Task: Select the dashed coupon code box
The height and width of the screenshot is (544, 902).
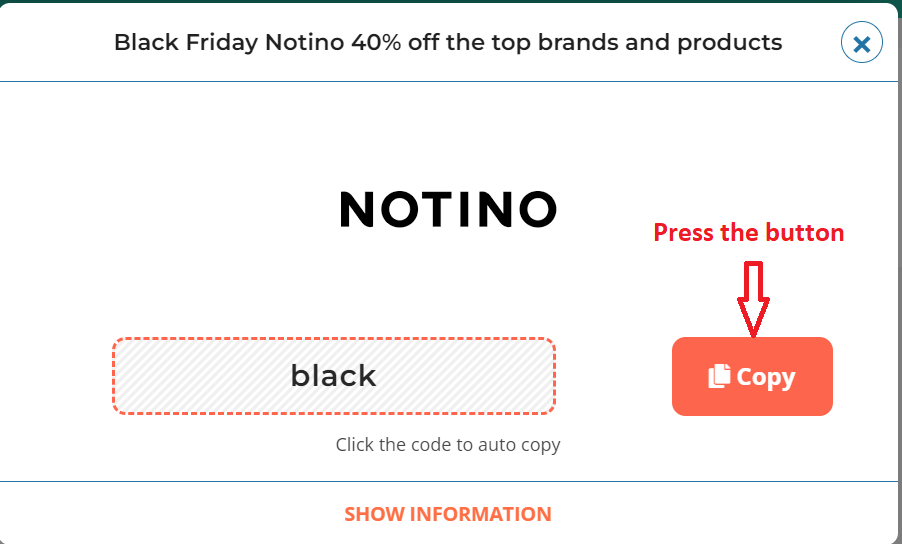Action: [x=334, y=376]
